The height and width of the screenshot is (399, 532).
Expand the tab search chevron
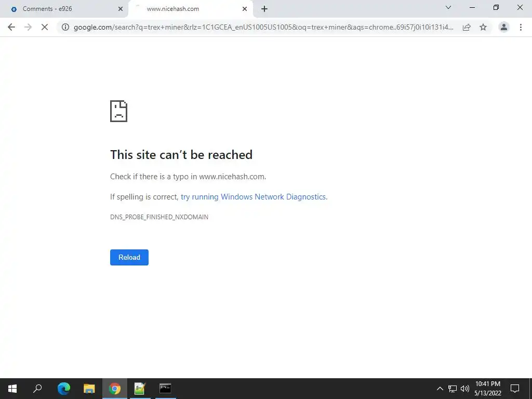(448, 7)
